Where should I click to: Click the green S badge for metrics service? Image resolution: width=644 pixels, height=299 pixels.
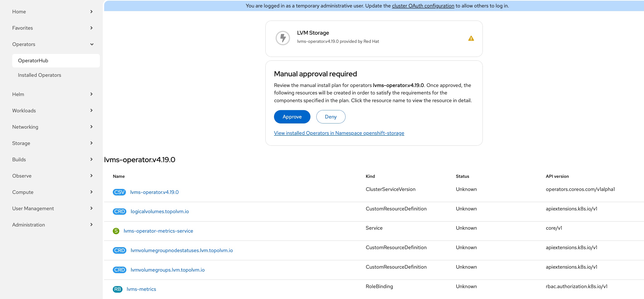(x=116, y=231)
